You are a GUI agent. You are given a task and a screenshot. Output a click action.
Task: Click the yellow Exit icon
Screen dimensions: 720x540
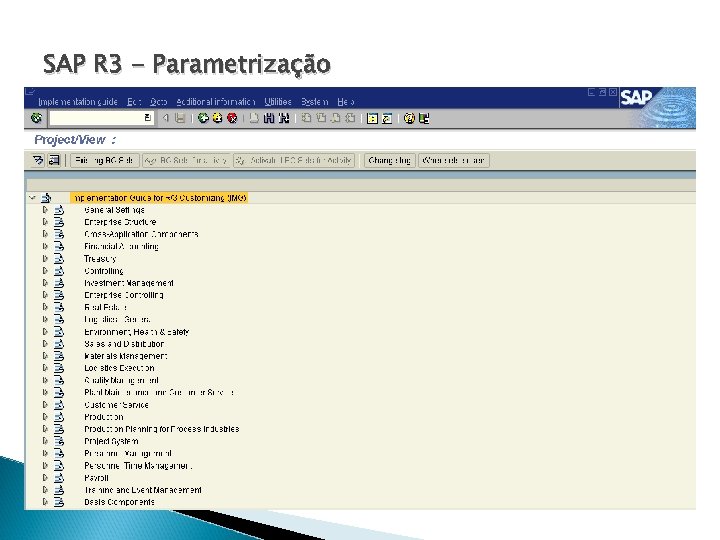coord(218,118)
